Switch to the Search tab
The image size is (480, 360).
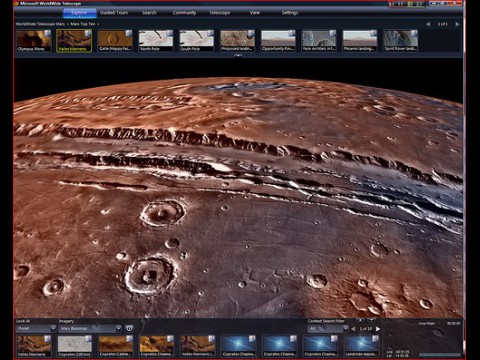coord(149,13)
